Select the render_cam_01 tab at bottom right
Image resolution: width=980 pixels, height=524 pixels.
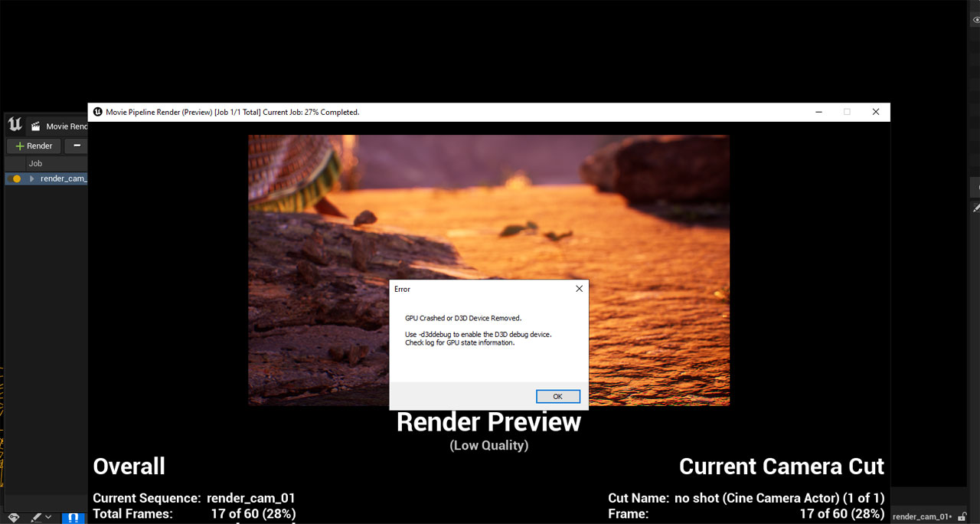(x=923, y=516)
